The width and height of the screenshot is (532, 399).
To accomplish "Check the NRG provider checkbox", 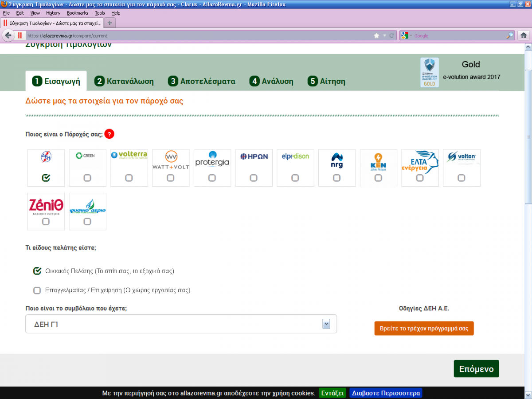I will 337,178.
